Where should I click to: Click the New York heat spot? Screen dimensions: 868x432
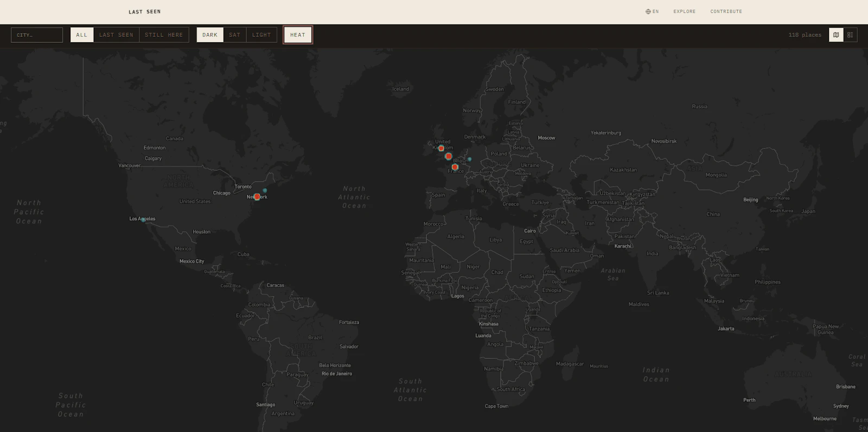click(257, 197)
